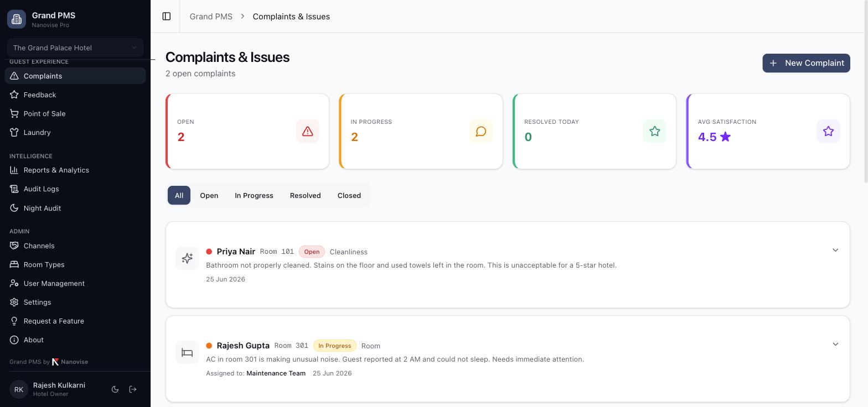The width and height of the screenshot is (868, 407).
Task: Click the Resolved Today count of 0
Action: click(528, 137)
